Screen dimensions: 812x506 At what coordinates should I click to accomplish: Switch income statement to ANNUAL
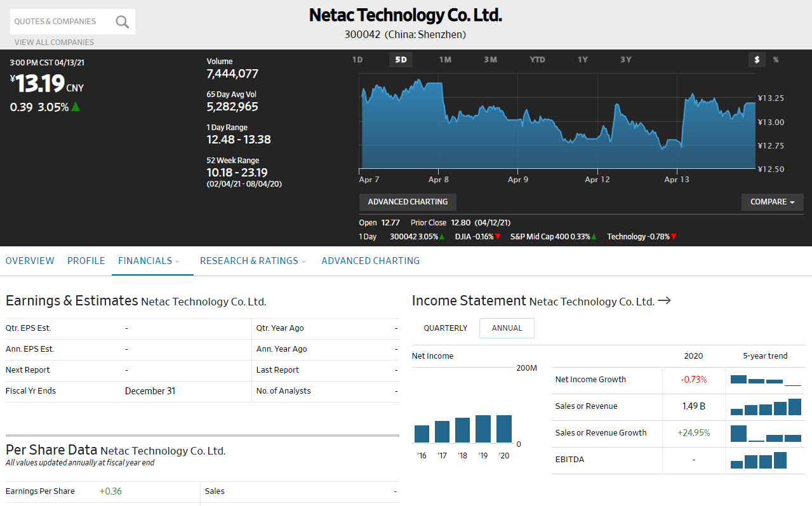coord(507,328)
